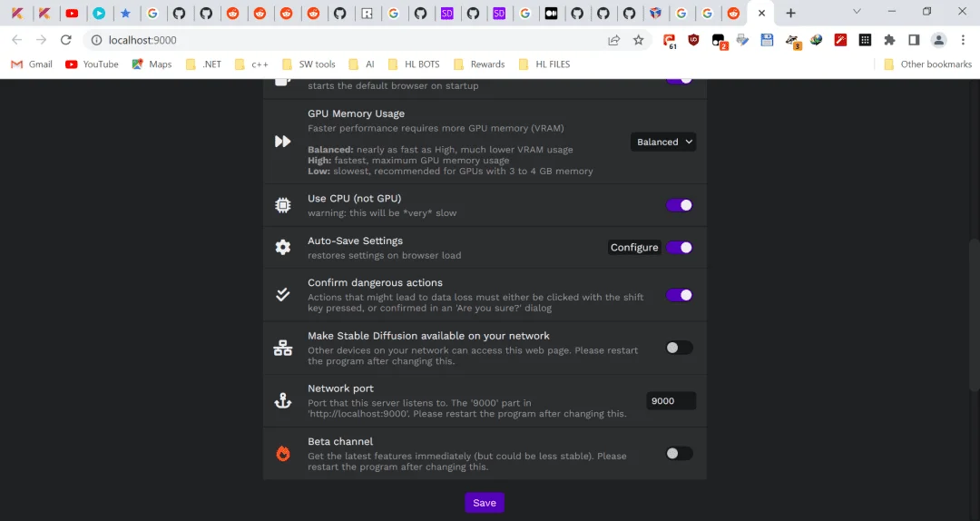Image resolution: width=980 pixels, height=521 pixels.
Task: Go back to the previous page
Action: coord(17,40)
